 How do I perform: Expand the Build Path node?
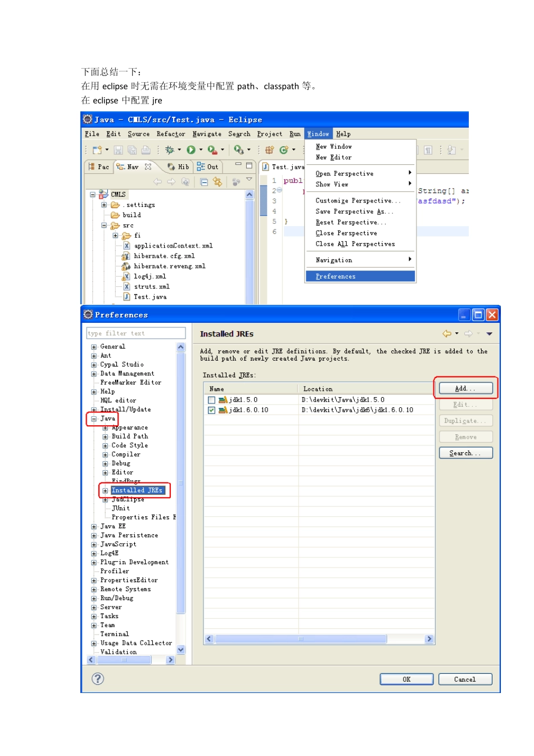click(x=105, y=436)
